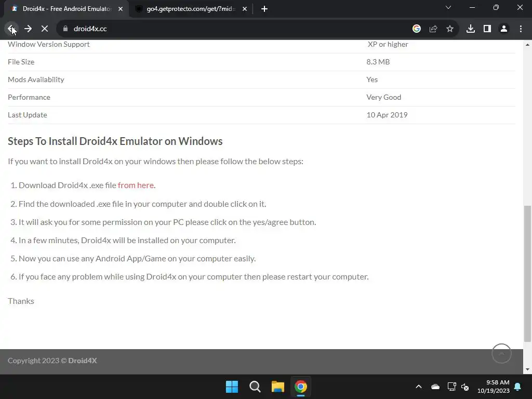
Task: Click the muted volume tray icon
Action: tap(465, 387)
